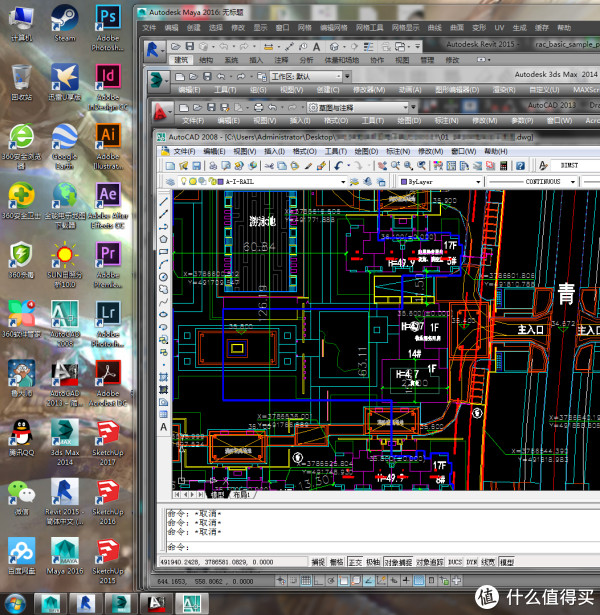
Task: Toggle DUCS in AutoCAD 2008 status bar
Action: point(455,562)
